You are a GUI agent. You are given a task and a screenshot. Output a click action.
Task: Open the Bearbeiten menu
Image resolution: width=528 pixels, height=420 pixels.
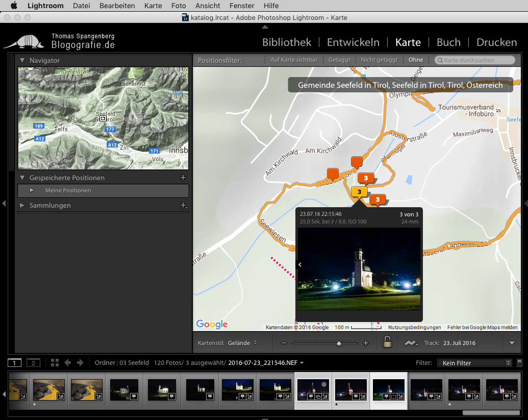pos(117,6)
